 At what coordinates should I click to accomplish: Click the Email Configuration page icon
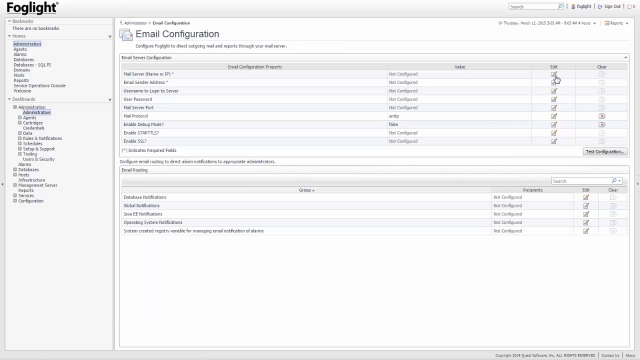click(126, 35)
